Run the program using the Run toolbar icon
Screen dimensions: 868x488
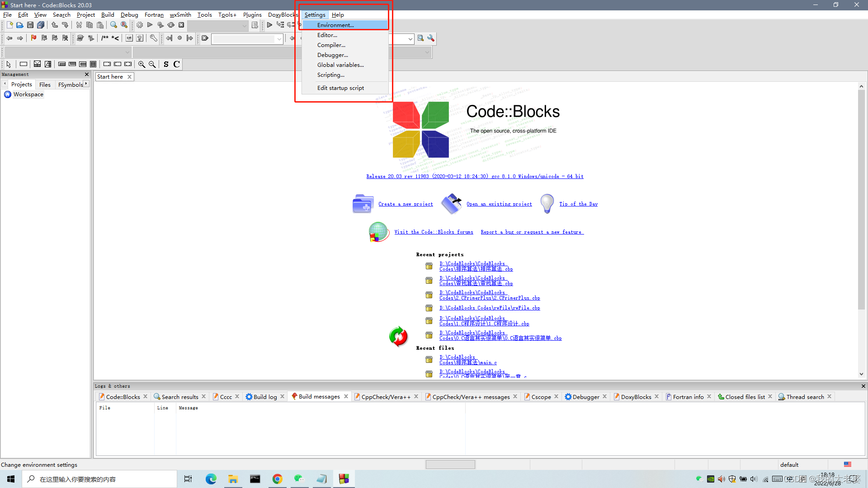(x=150, y=25)
